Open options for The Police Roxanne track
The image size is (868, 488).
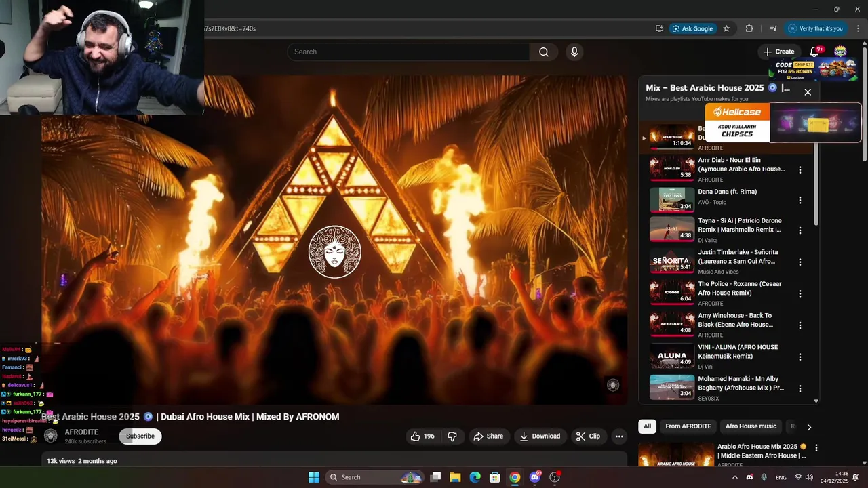[800, 293]
